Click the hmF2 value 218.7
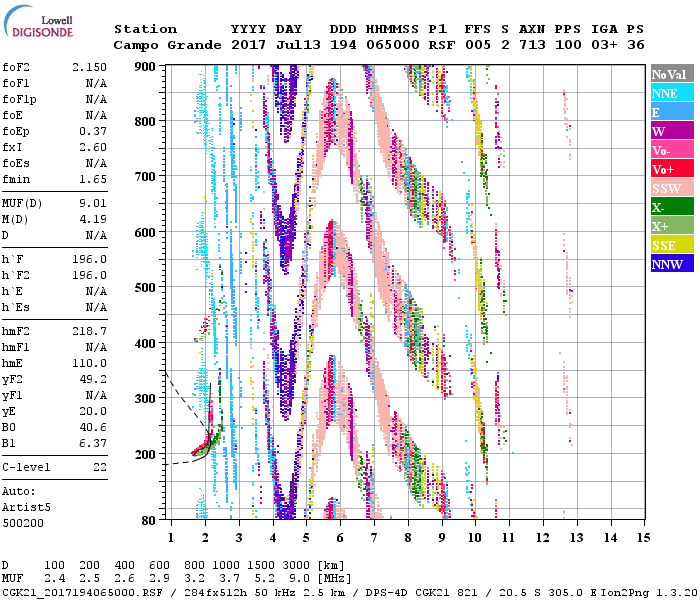 [x=90, y=330]
